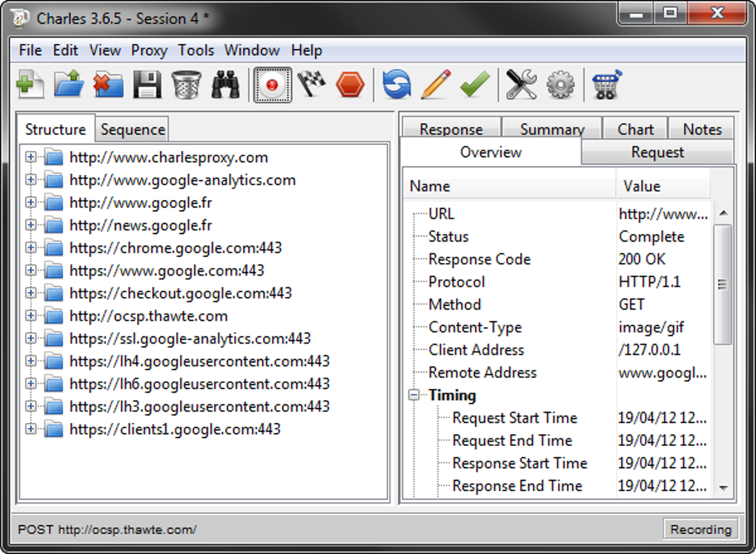The width and height of the screenshot is (756, 554).
Task: Click the Charles app icon in the title bar
Action: click(20, 19)
